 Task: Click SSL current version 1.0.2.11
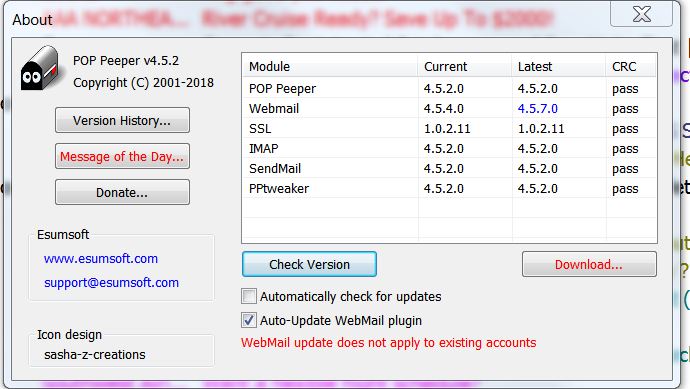(447, 128)
